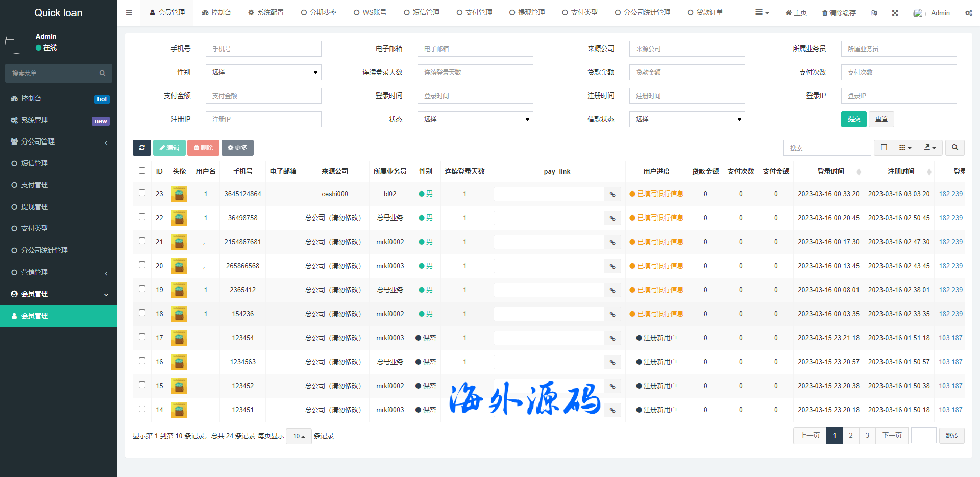The image size is (980, 477).
Task: Tick the select-all checkbox in table header
Action: (x=142, y=171)
